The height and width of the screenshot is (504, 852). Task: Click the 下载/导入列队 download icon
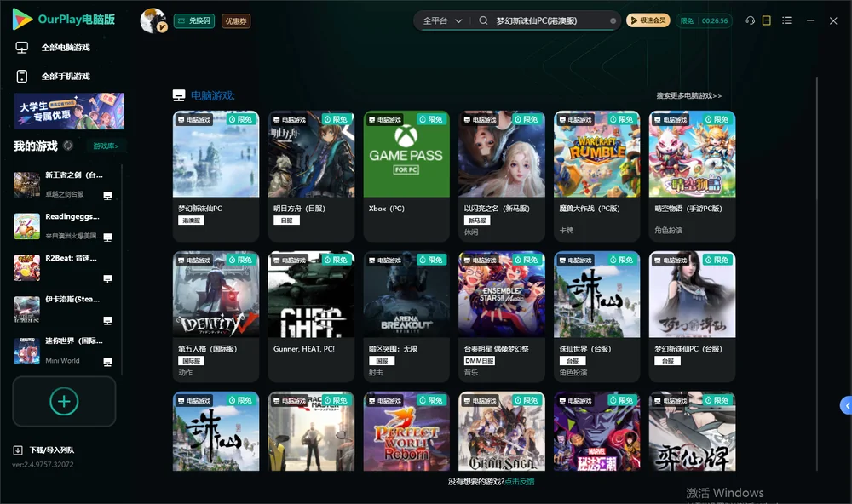coord(18,450)
